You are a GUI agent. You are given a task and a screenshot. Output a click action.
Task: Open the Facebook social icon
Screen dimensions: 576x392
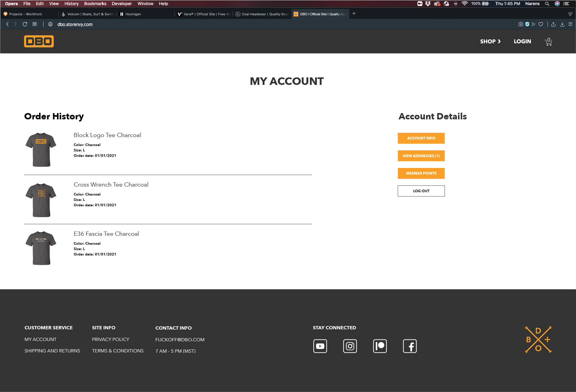(x=410, y=346)
